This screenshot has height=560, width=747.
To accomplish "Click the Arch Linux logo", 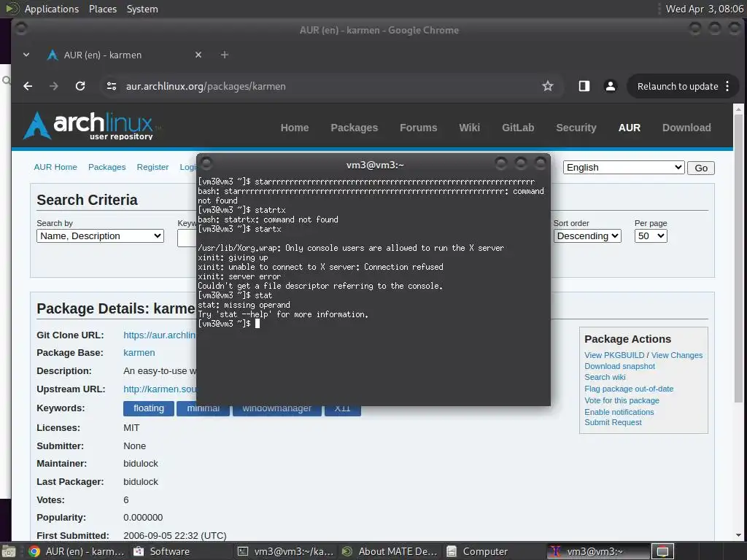I will coord(93,125).
